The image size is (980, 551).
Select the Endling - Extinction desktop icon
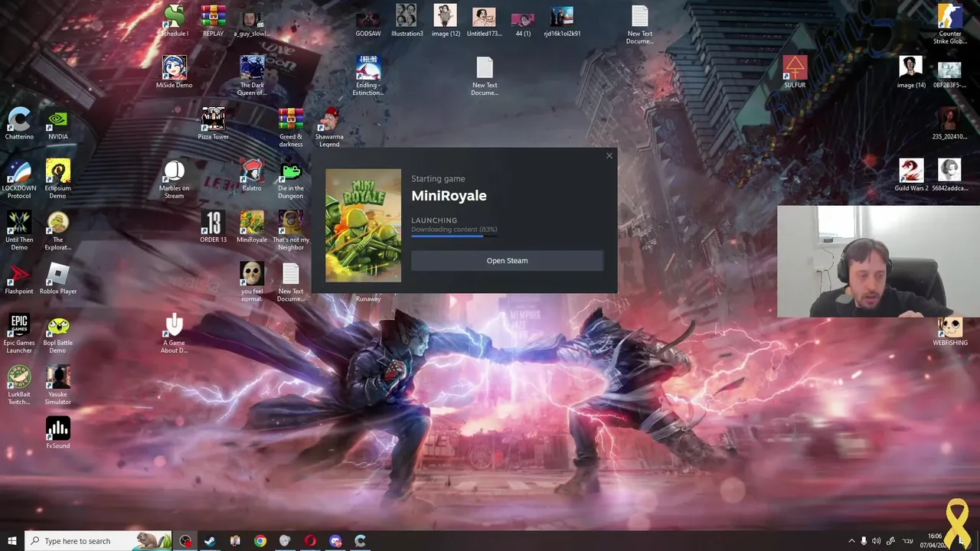click(x=367, y=76)
